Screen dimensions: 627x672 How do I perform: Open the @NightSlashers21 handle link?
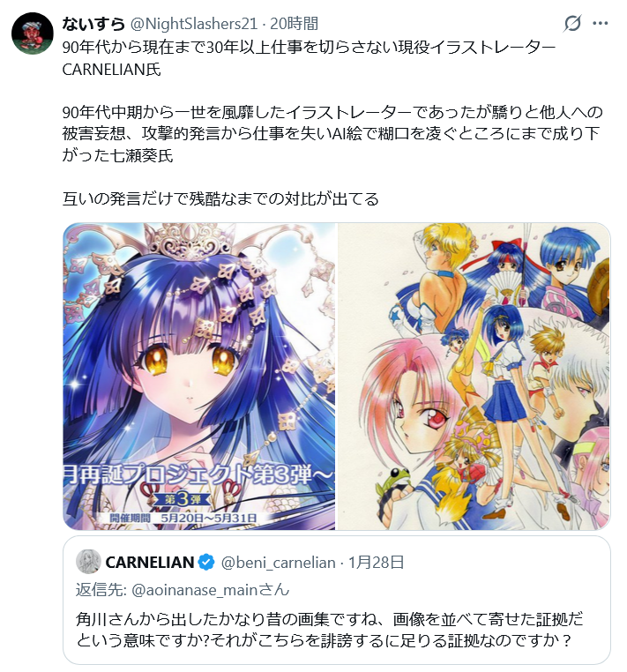tap(193, 24)
